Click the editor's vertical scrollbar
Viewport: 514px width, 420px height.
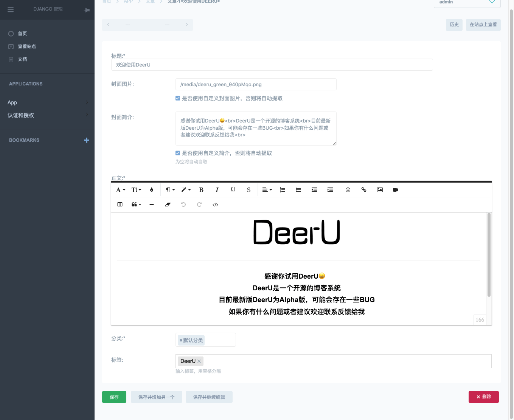click(x=489, y=255)
